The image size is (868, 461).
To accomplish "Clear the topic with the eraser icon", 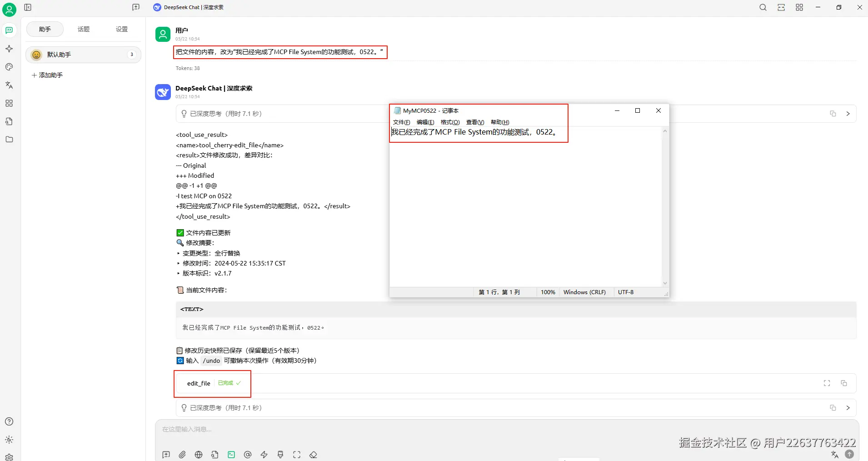I will 313,455.
